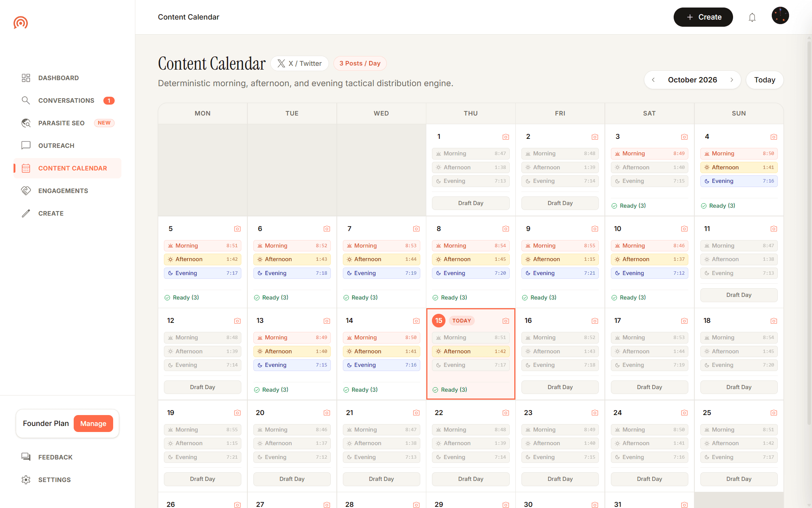Click Manage on the Founder Plan
The height and width of the screenshot is (508, 812).
click(x=93, y=424)
